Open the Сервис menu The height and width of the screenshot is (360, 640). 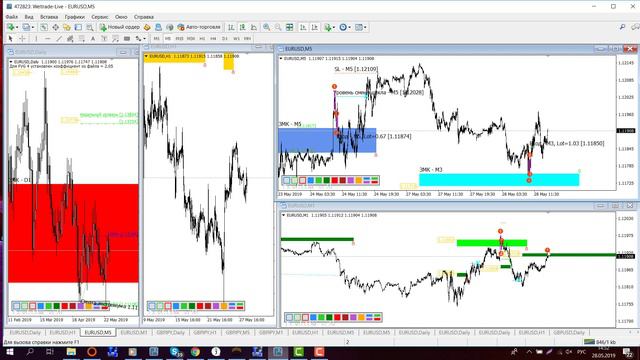pos(100,17)
